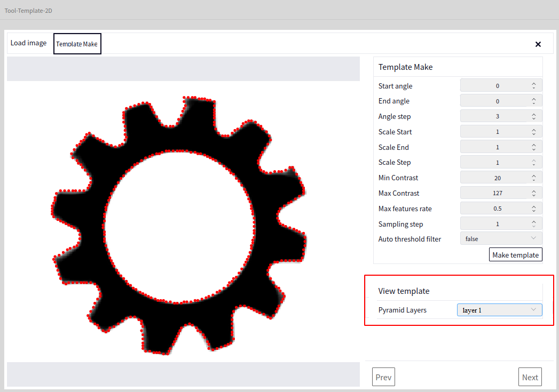Decrease Scale Step with down arrow
The width and height of the screenshot is (559, 392).
(534, 164)
